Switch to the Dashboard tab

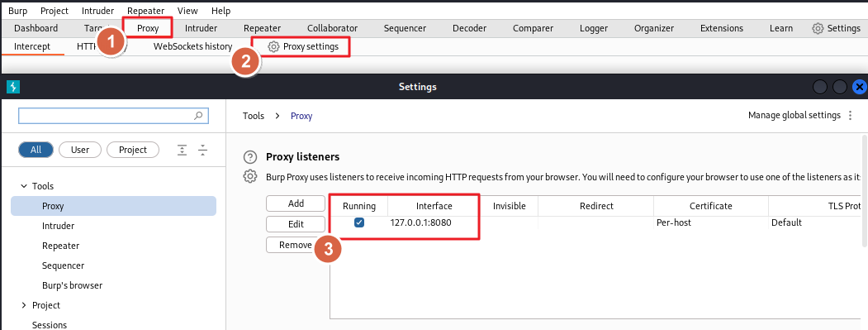(36, 28)
